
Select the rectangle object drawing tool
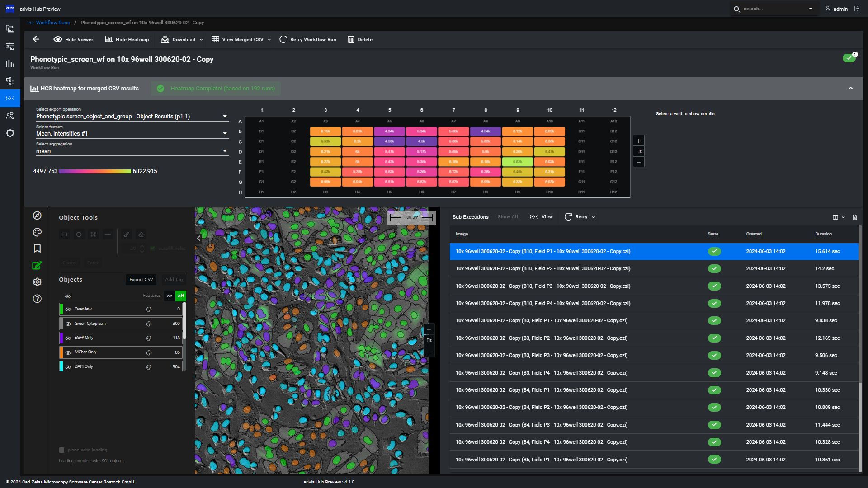click(x=64, y=235)
